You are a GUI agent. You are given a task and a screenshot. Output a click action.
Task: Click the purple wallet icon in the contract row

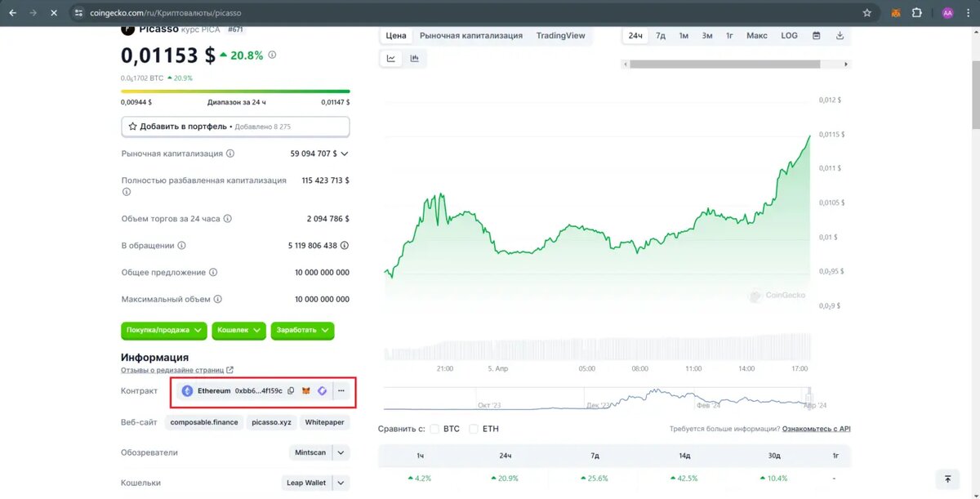pyautogui.click(x=323, y=391)
